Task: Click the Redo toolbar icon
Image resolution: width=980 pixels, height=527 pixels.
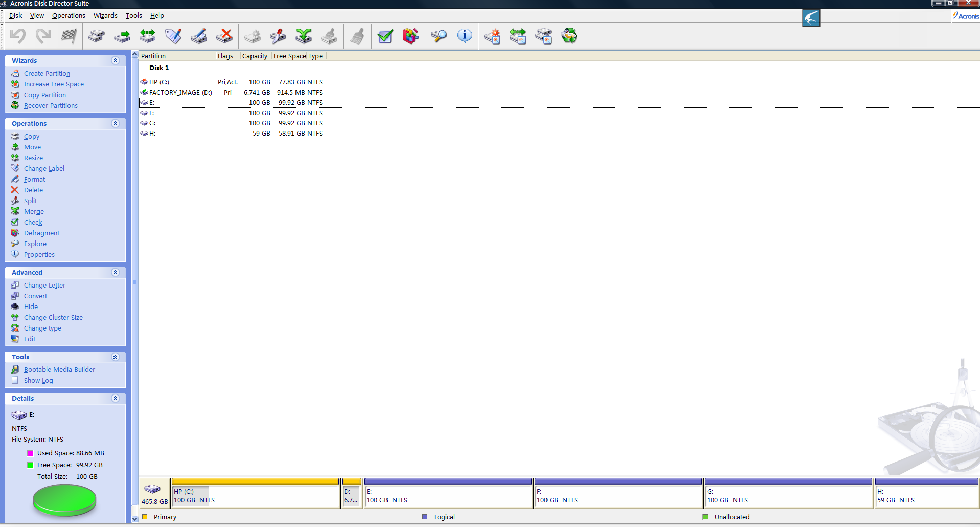Action: tap(43, 36)
